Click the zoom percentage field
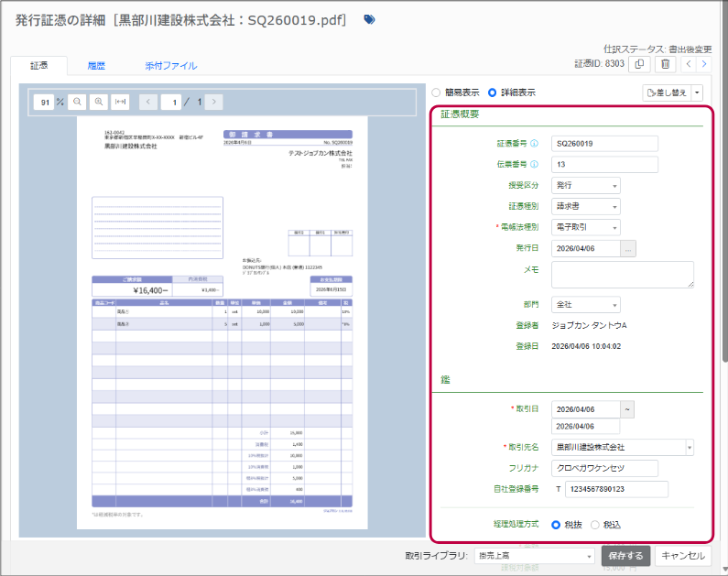728x576 pixels. pos(44,103)
